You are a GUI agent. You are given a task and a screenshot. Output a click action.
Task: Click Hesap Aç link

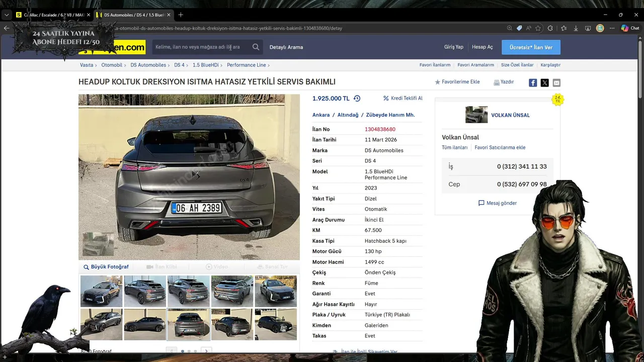[x=482, y=47]
